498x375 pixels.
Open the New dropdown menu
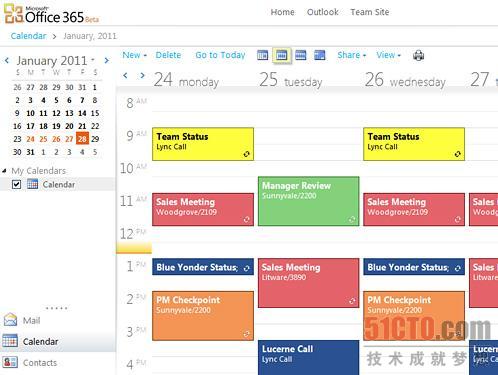click(134, 55)
